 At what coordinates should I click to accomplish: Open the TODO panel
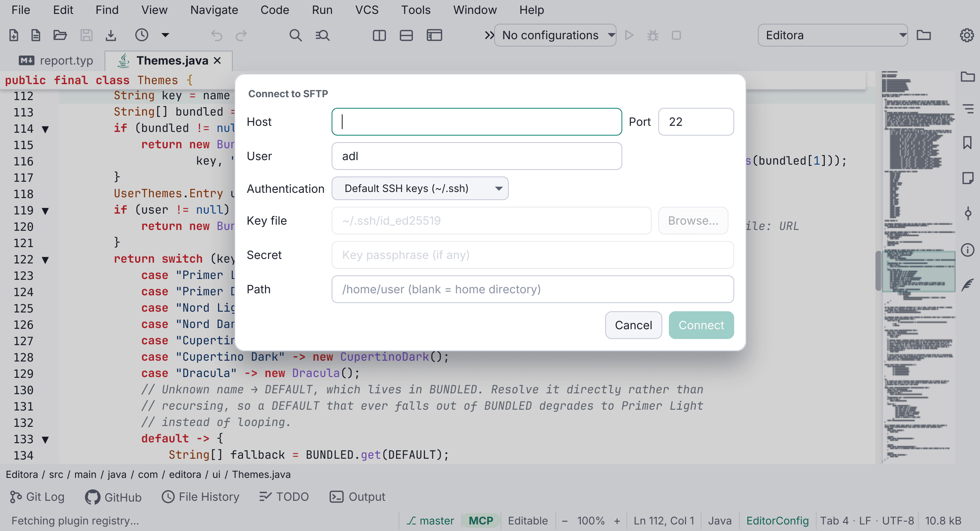pos(284,497)
